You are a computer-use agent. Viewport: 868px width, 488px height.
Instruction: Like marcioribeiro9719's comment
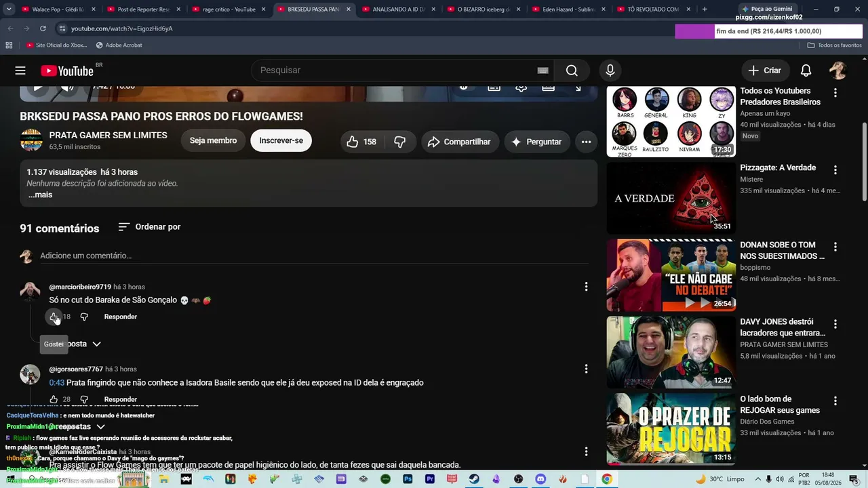tap(54, 317)
